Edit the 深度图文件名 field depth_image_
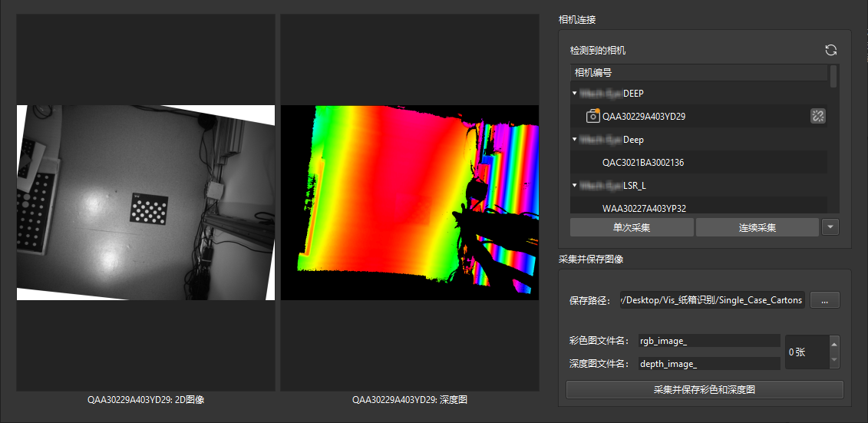Viewport: 868px width, 423px height. pyautogui.click(x=708, y=364)
